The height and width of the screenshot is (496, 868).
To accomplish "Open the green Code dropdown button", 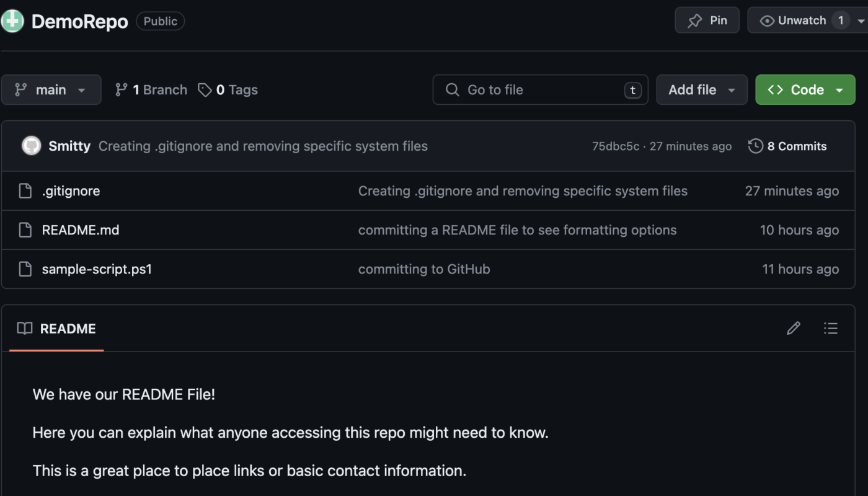I will click(x=805, y=90).
